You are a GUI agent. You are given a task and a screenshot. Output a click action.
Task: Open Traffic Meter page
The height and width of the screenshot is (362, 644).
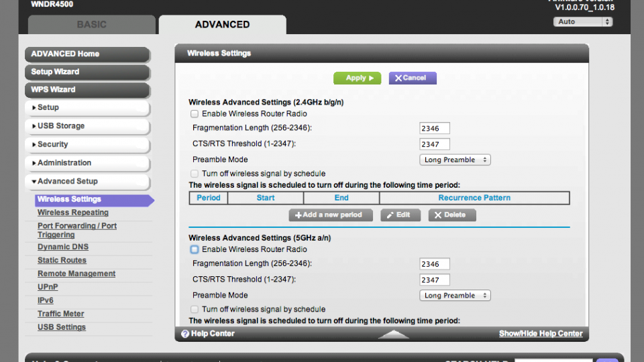click(61, 314)
